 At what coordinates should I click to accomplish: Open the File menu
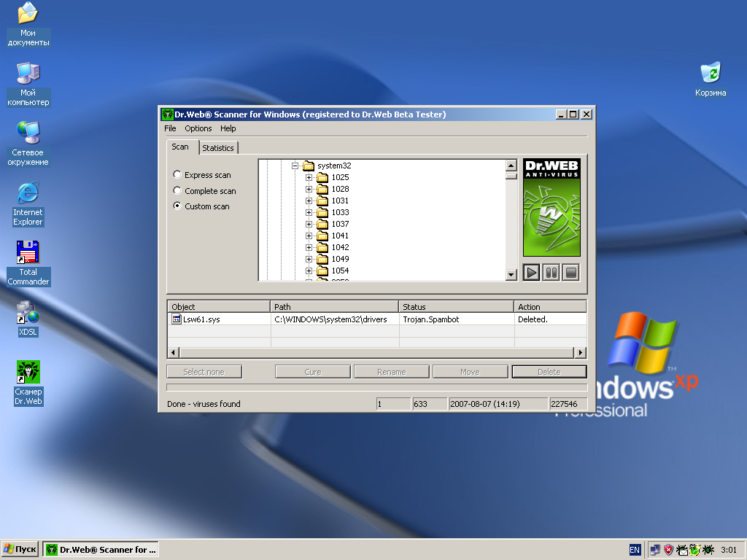[x=170, y=128]
